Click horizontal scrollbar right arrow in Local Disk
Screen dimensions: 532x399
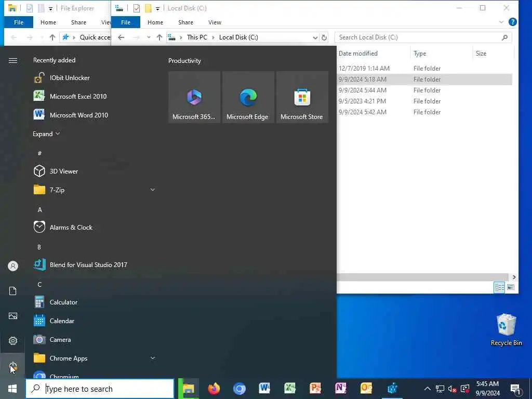(514, 277)
